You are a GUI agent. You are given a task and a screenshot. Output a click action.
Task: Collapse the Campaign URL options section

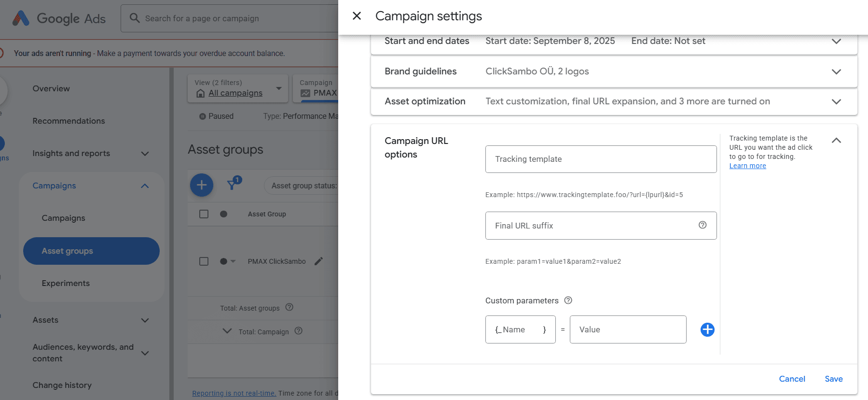tap(836, 141)
